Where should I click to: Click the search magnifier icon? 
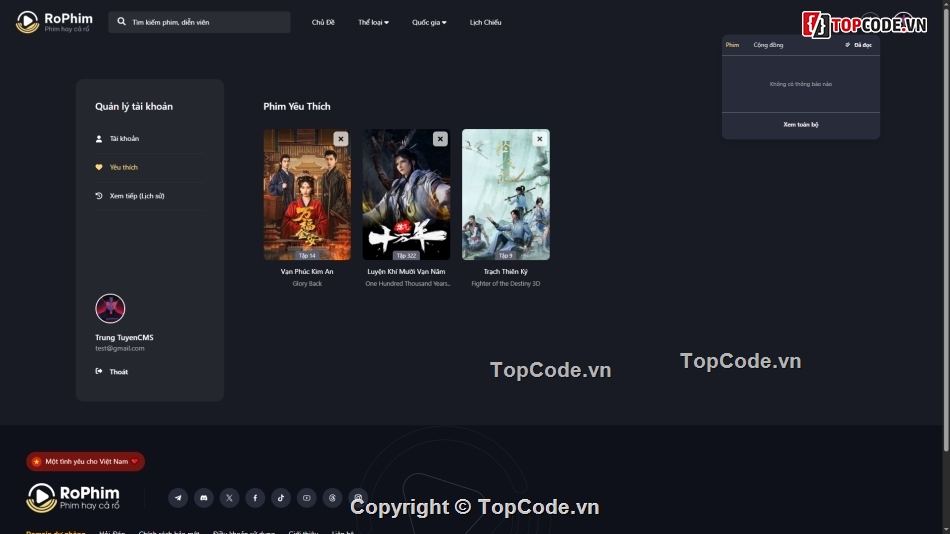pyautogui.click(x=121, y=21)
